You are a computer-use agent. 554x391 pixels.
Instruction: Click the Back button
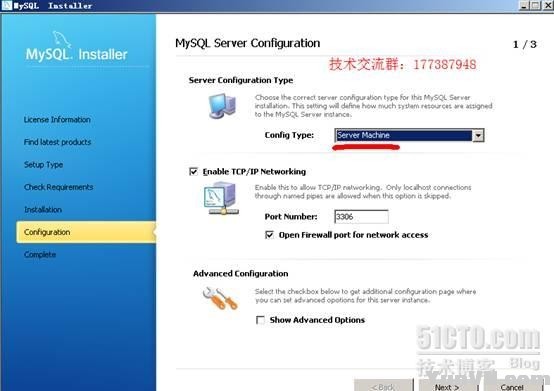384,386
